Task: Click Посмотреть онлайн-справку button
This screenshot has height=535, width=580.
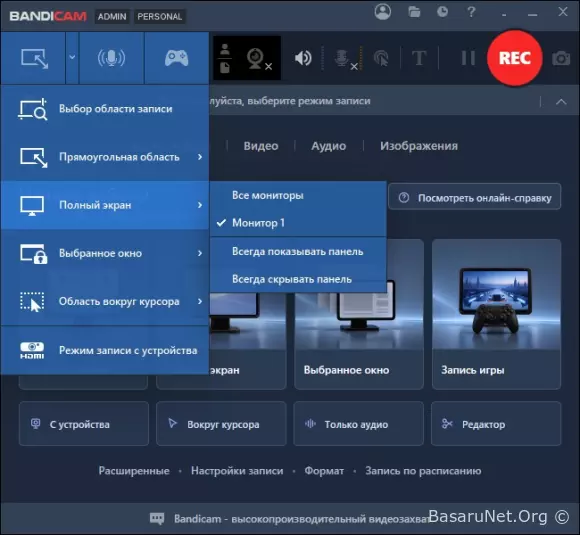Action: point(475,198)
